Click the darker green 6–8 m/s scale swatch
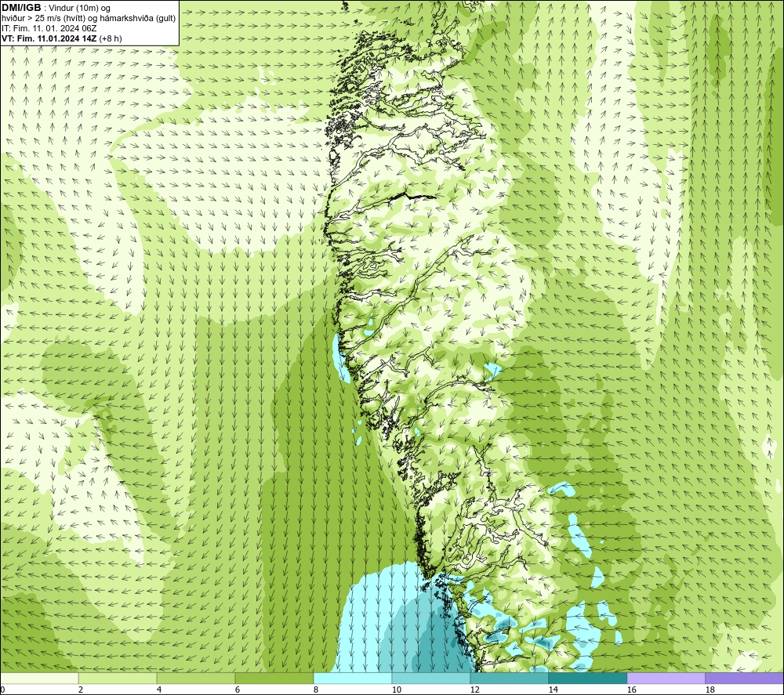784x695 pixels. point(274,678)
